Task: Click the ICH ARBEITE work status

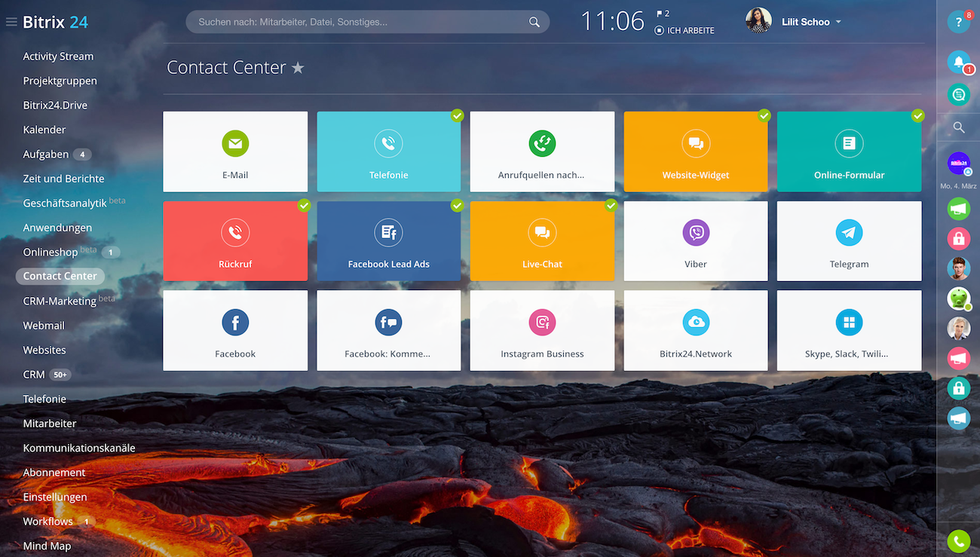Action: point(684,31)
